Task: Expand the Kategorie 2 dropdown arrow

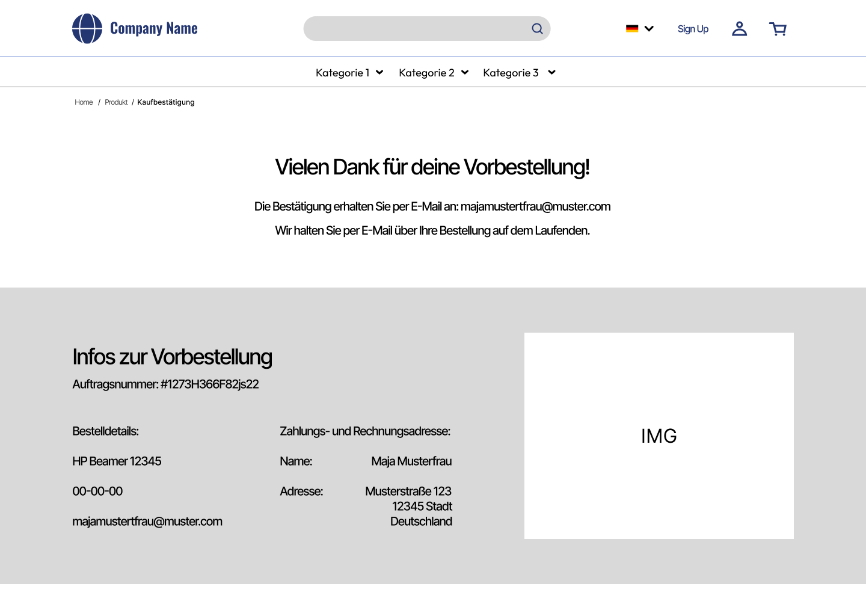Action: [x=465, y=73]
